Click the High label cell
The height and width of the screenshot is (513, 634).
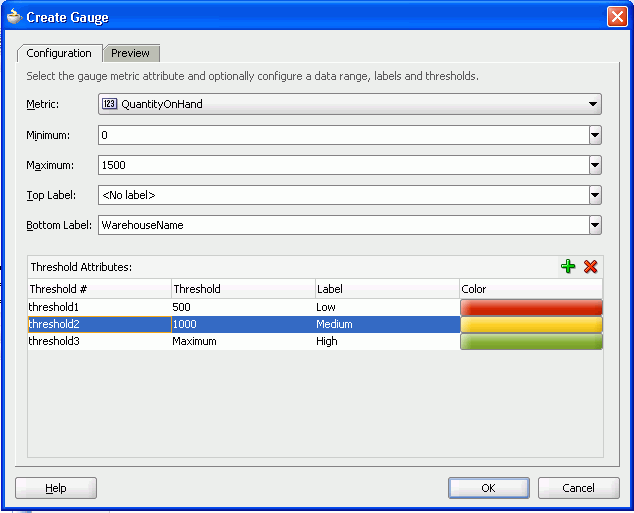(387, 341)
